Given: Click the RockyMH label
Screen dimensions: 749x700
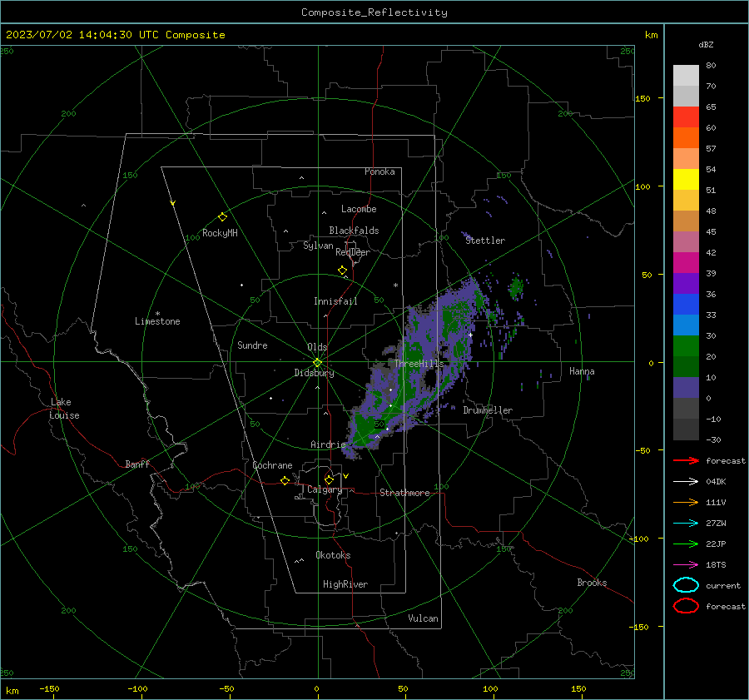Looking at the screenshot, I should coord(220,233).
